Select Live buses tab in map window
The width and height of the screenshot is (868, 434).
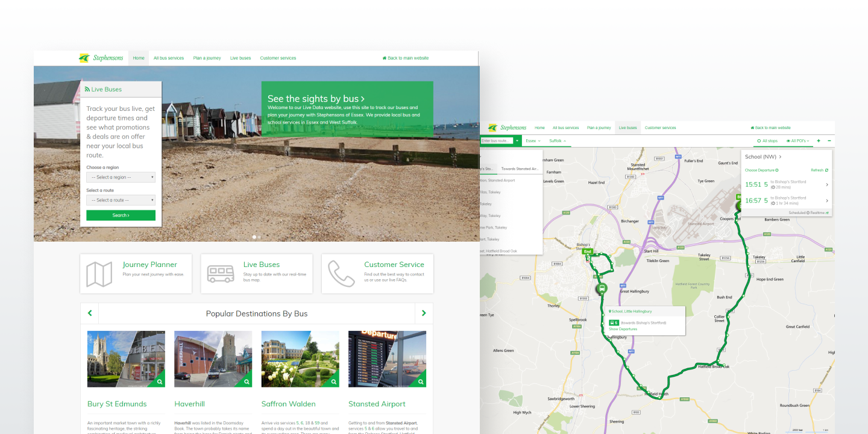pos(627,128)
